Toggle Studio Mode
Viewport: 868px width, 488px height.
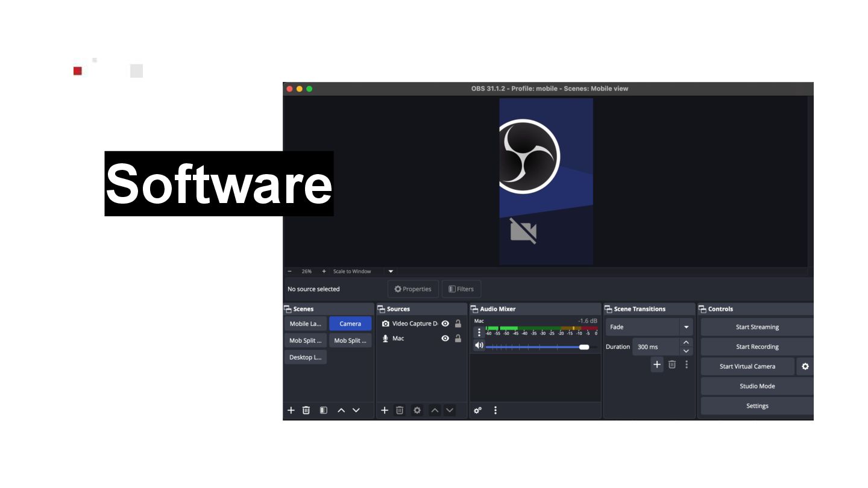click(x=757, y=386)
